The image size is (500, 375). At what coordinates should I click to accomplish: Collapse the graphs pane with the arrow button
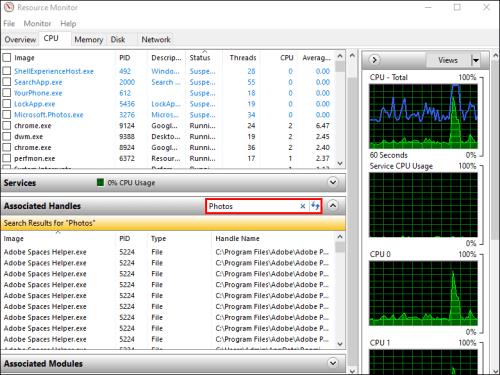tap(374, 60)
